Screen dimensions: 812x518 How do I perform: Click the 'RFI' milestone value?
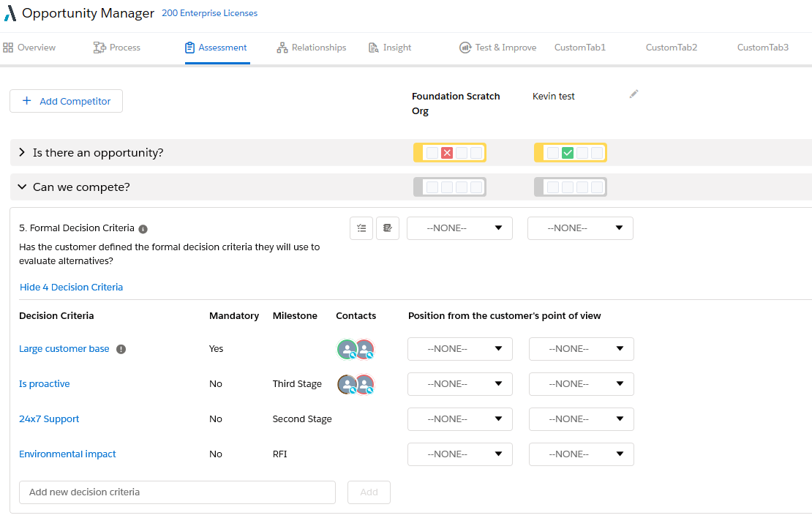click(x=279, y=454)
